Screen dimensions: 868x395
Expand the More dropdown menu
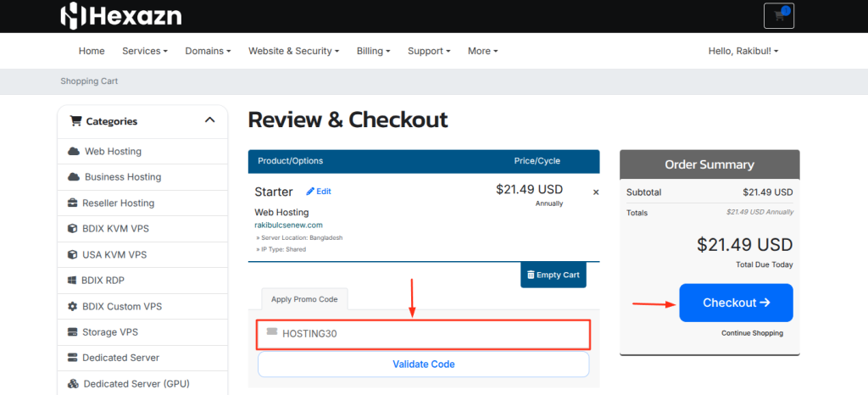(x=483, y=51)
